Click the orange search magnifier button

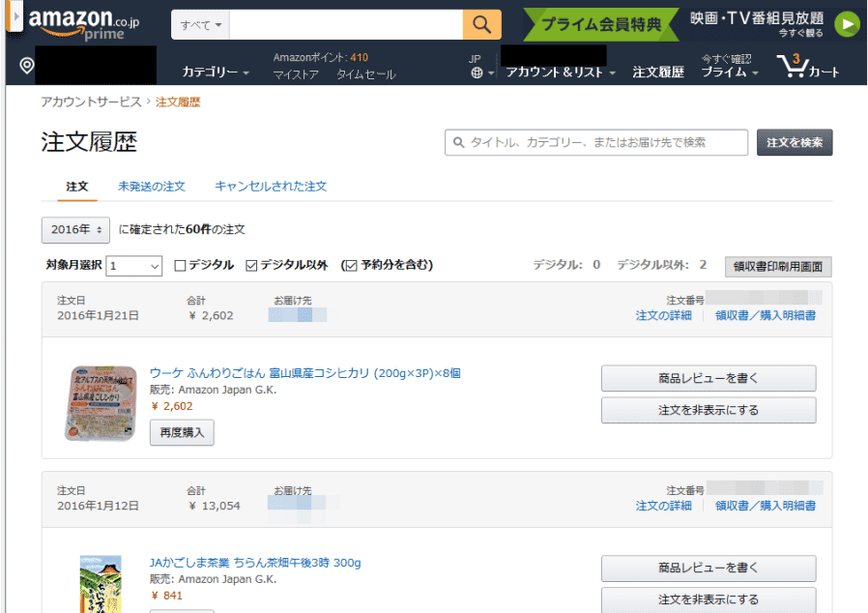pyautogui.click(x=481, y=24)
